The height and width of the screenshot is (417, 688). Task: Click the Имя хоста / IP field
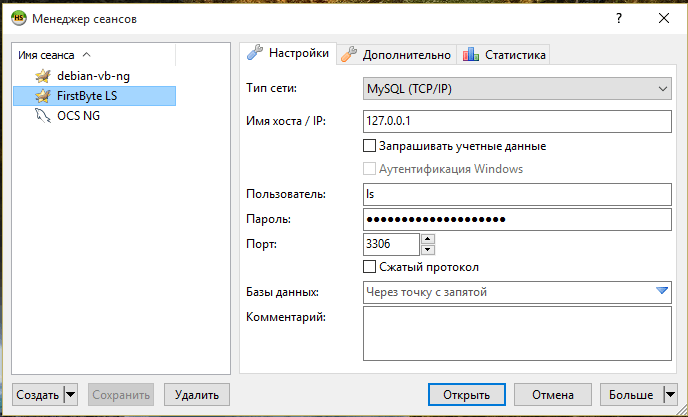pyautogui.click(x=517, y=122)
